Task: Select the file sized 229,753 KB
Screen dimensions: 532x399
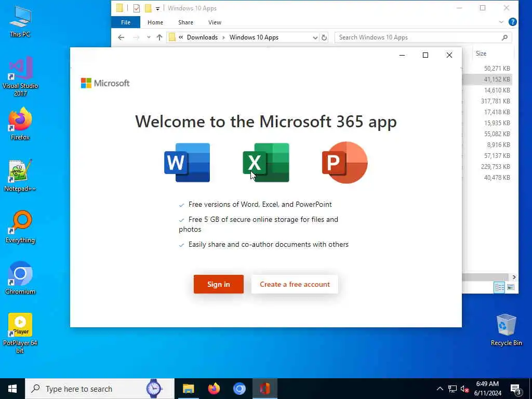Action: [495, 167]
